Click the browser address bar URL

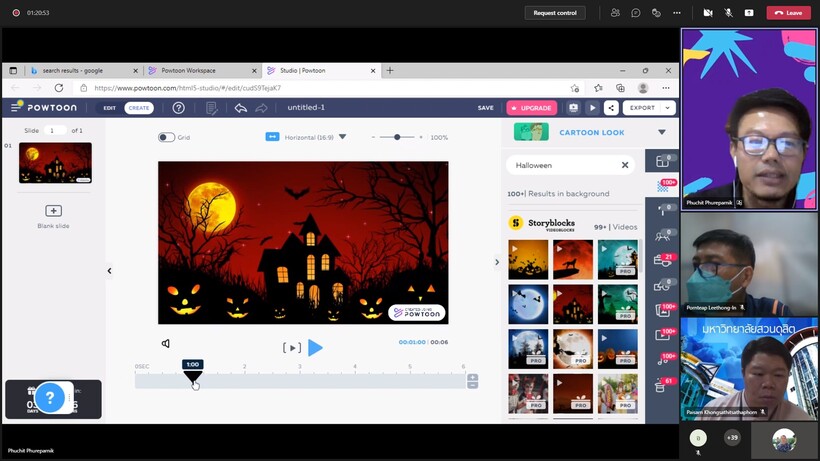(187, 88)
